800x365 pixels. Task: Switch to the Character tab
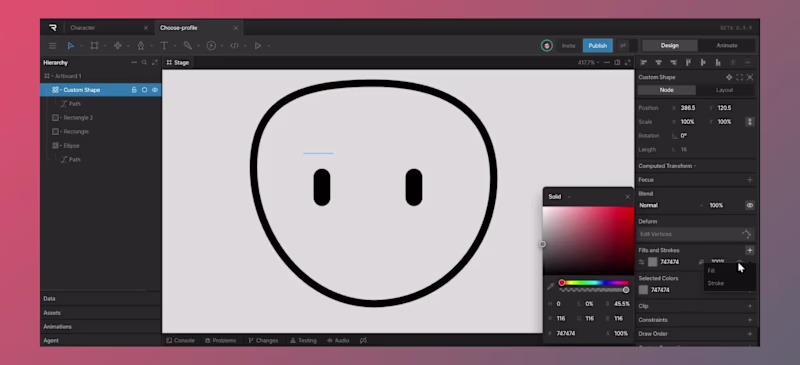83,28
